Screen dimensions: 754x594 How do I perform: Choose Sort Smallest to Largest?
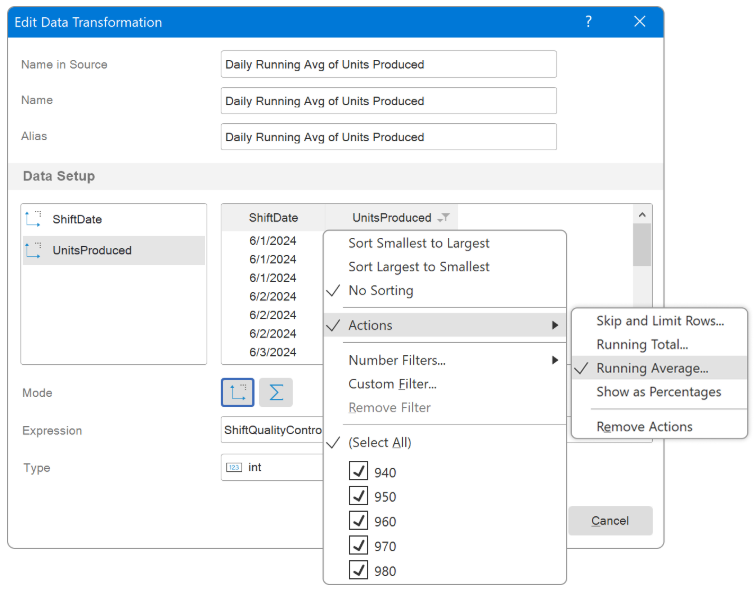[418, 243]
